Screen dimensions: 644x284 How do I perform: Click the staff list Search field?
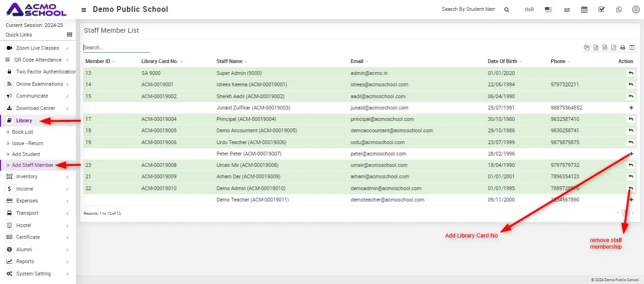(x=116, y=47)
